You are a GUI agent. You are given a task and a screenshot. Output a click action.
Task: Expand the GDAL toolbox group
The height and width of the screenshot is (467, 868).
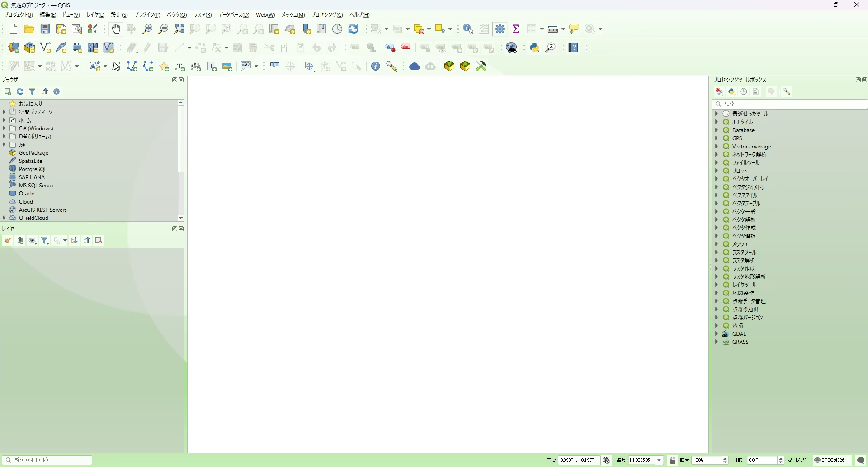[x=717, y=334]
